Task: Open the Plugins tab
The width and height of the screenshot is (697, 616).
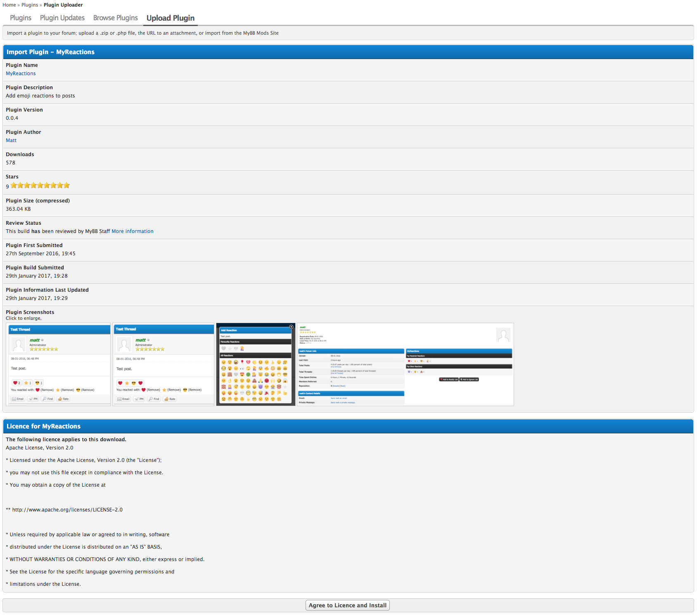Action: click(x=21, y=18)
